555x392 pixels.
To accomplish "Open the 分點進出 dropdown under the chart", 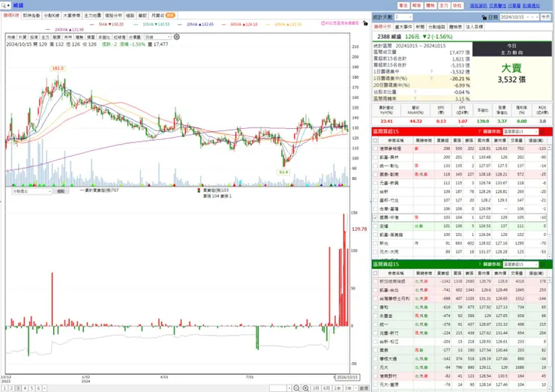I will [31, 191].
